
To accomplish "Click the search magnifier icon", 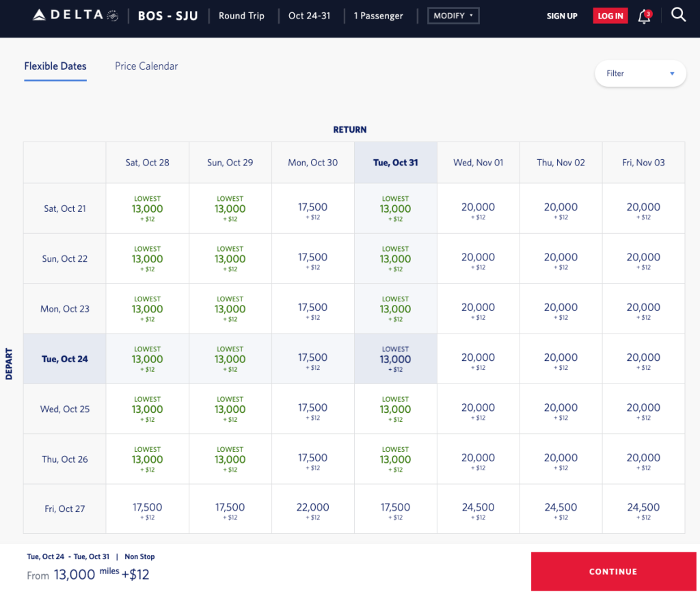I will click(x=678, y=15).
